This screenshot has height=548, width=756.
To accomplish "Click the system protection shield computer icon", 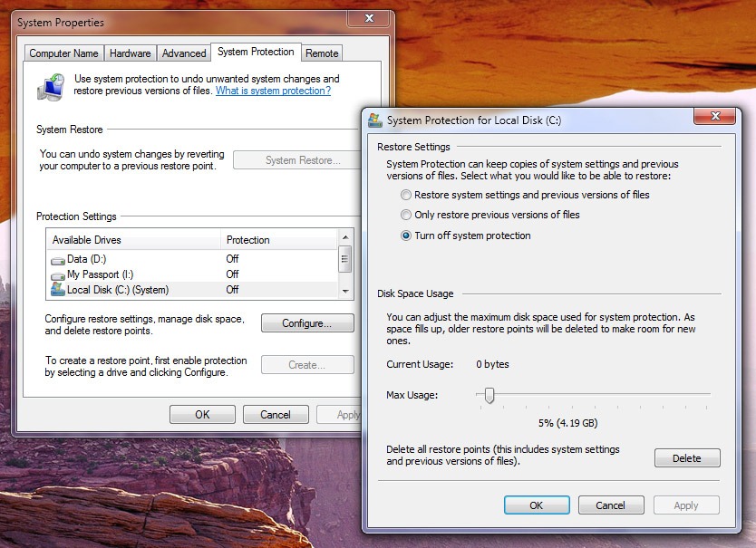I will click(x=50, y=87).
